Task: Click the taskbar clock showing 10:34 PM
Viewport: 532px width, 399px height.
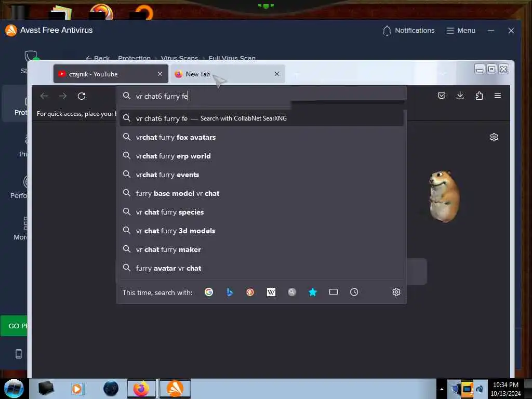Action: (x=506, y=389)
